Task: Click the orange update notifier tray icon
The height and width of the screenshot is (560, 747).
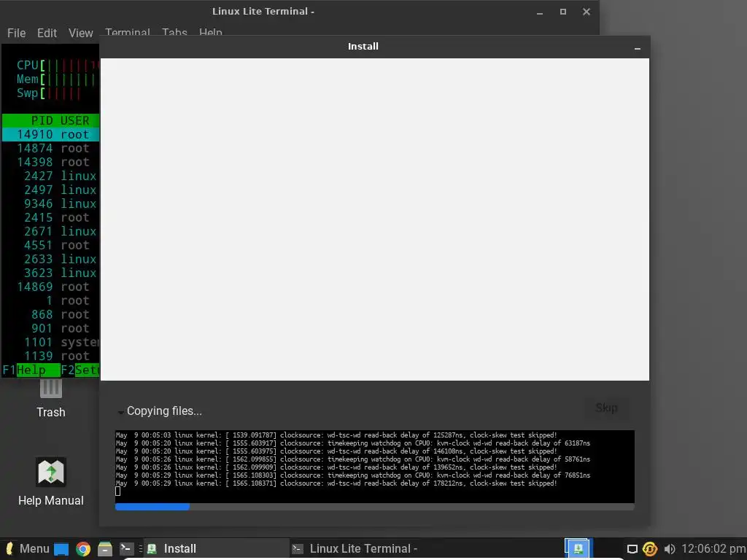Action: [x=650, y=549]
